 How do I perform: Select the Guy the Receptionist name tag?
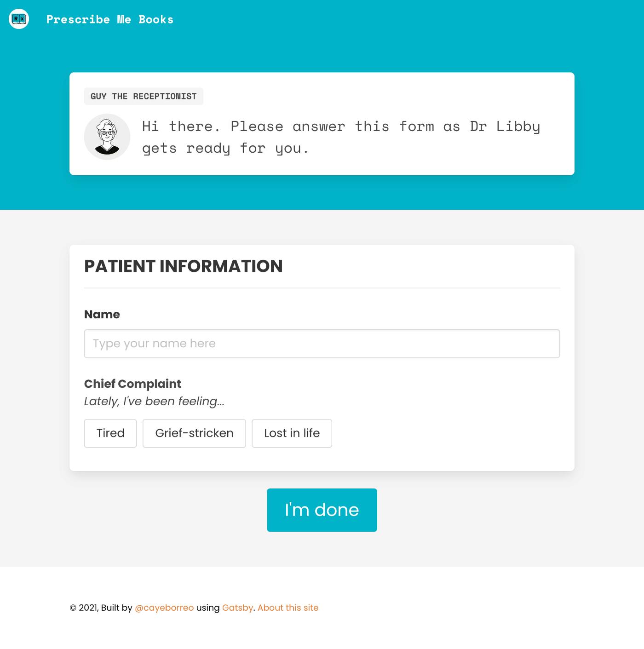point(144,96)
